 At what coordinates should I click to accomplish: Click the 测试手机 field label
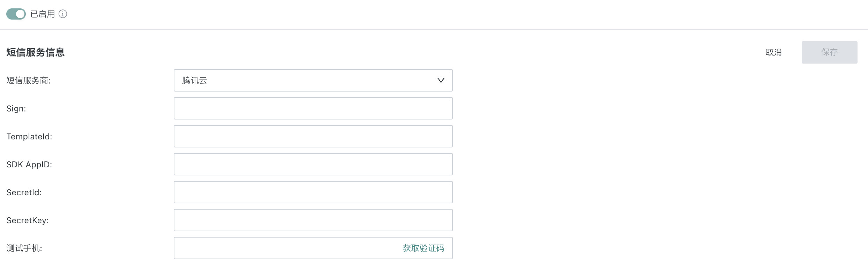pyautogui.click(x=24, y=248)
